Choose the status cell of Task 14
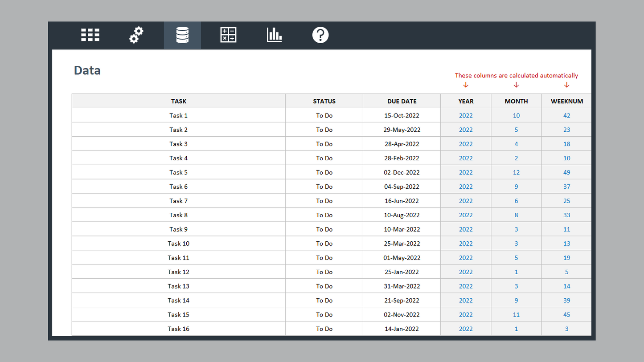This screenshot has height=362, width=644. point(324,301)
